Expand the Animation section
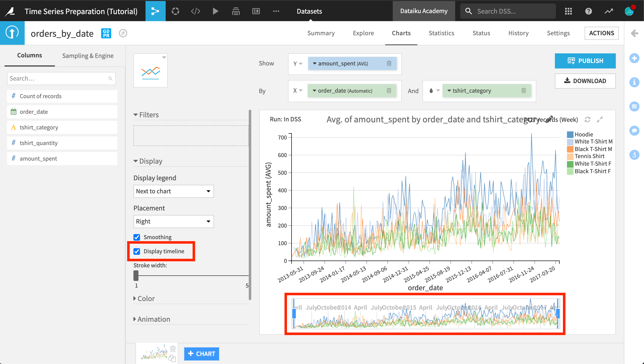 (154, 318)
